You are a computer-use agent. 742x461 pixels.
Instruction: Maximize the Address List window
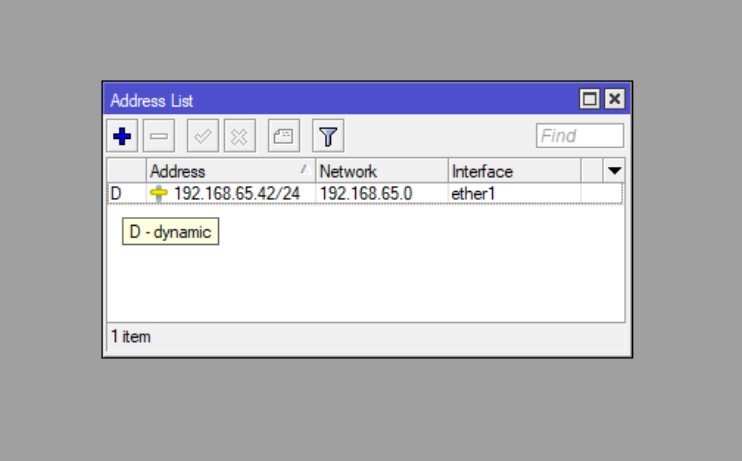pos(590,99)
